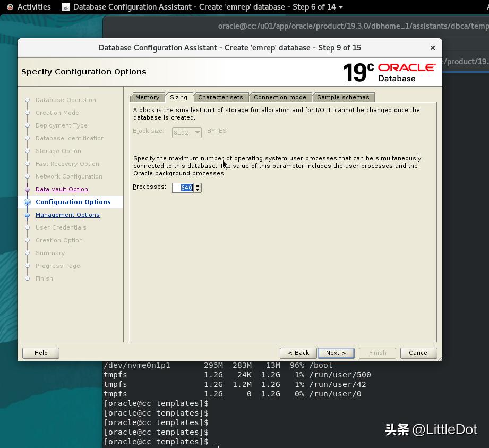Click the Configuration Options step bullet icon
The width and height of the screenshot is (489, 448).
[x=28, y=202]
